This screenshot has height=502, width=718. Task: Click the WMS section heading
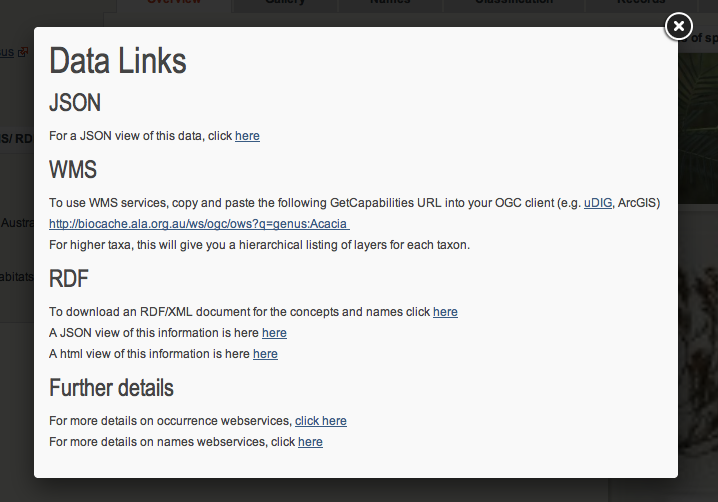[73, 168]
